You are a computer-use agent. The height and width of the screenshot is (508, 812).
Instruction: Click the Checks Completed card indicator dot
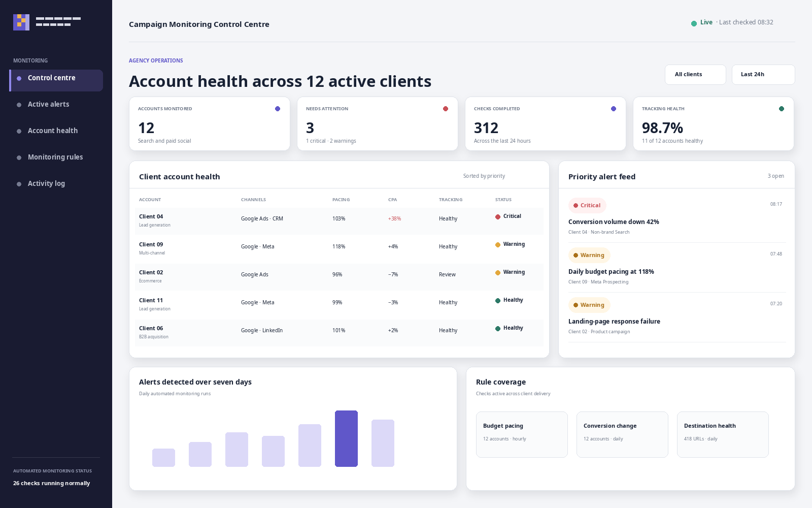click(x=614, y=109)
